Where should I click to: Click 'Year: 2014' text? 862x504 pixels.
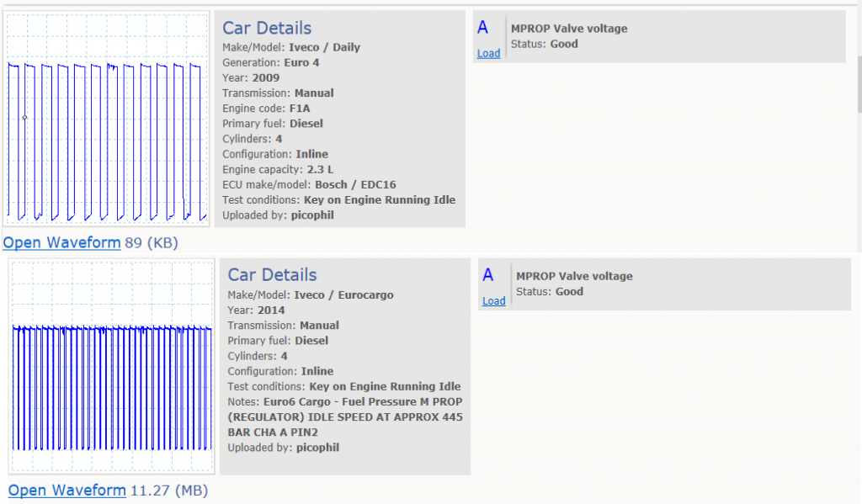point(256,310)
